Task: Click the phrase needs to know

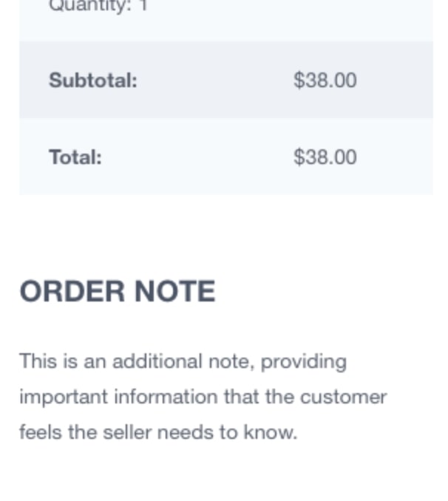Action: pyautogui.click(x=228, y=432)
